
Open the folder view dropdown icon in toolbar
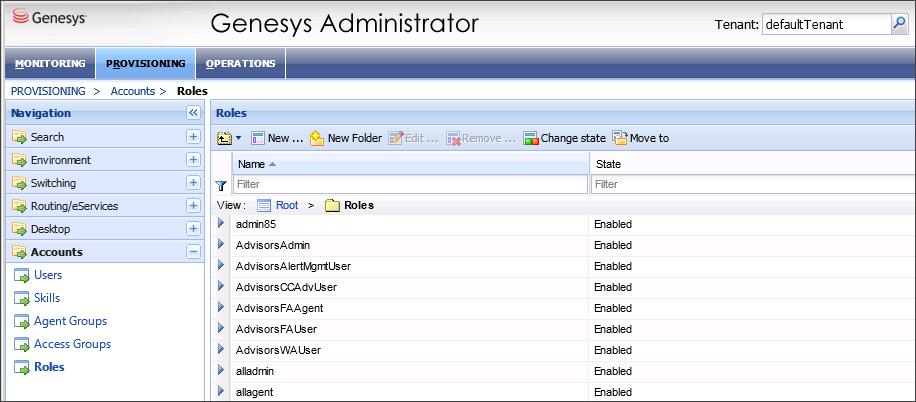(229, 138)
